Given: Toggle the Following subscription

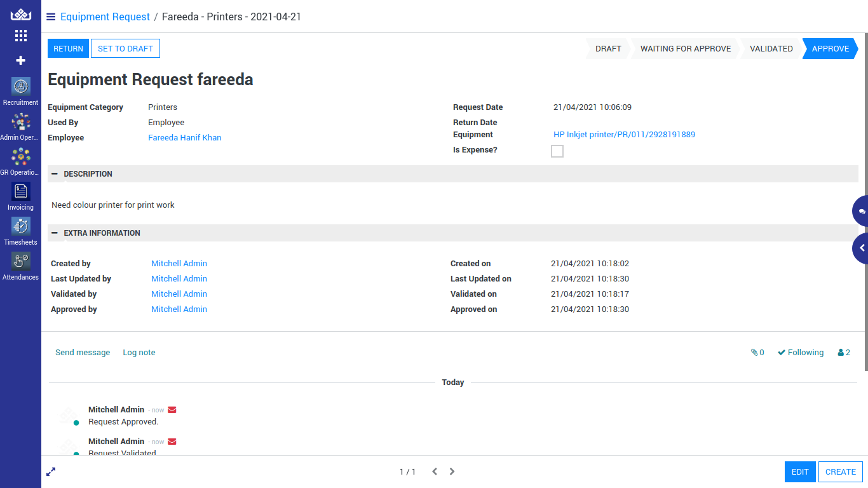Looking at the screenshot, I should tap(801, 353).
